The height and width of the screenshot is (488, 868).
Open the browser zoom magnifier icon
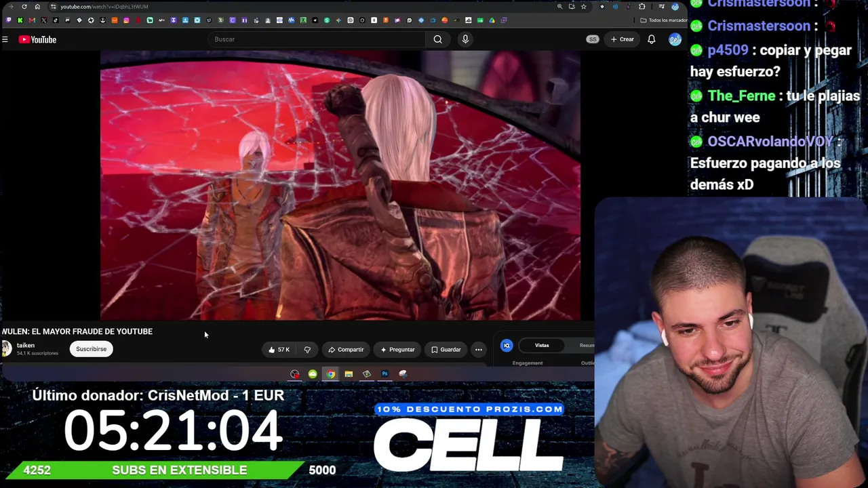pos(559,7)
